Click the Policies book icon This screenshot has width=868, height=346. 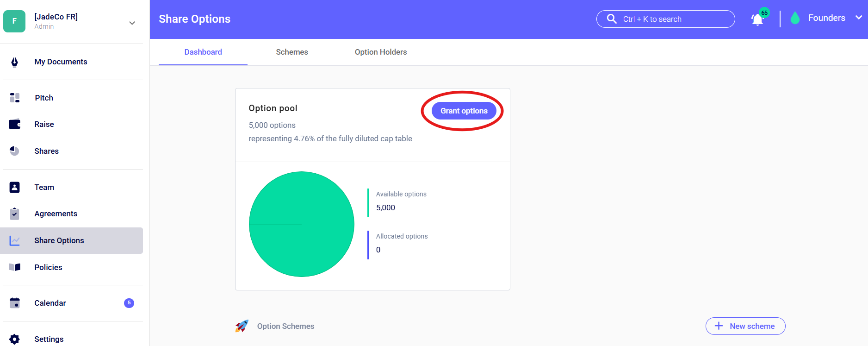point(15,267)
